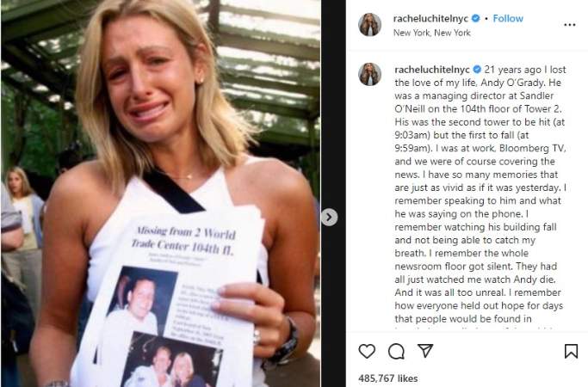Click the Follow link in the header
Image resolution: width=588 pixels, height=387 pixels.
click(x=508, y=18)
